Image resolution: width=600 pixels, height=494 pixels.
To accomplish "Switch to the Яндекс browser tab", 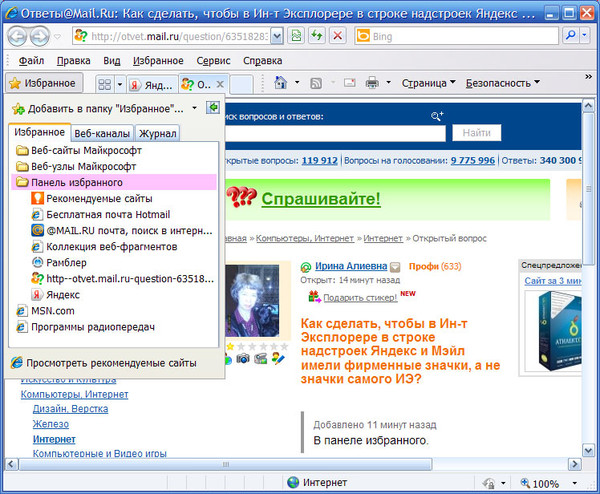I will click(x=152, y=84).
